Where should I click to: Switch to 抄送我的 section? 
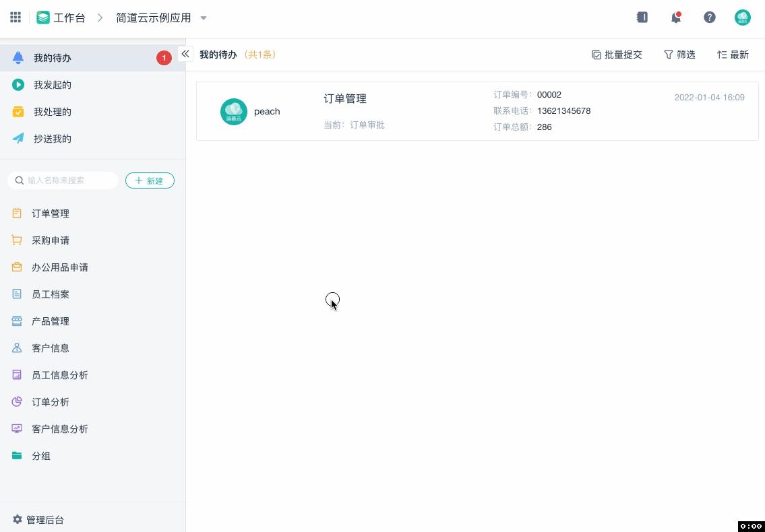pyautogui.click(x=52, y=138)
